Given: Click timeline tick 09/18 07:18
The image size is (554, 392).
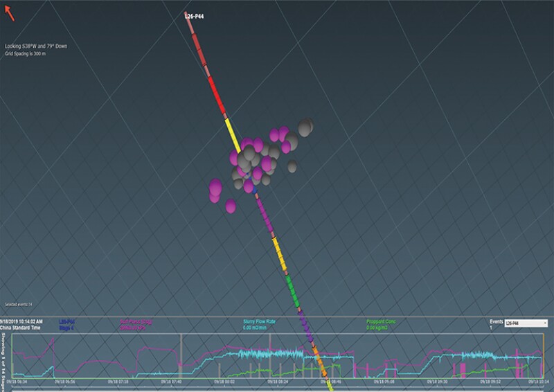Looking at the screenshot, I should 118,382.
